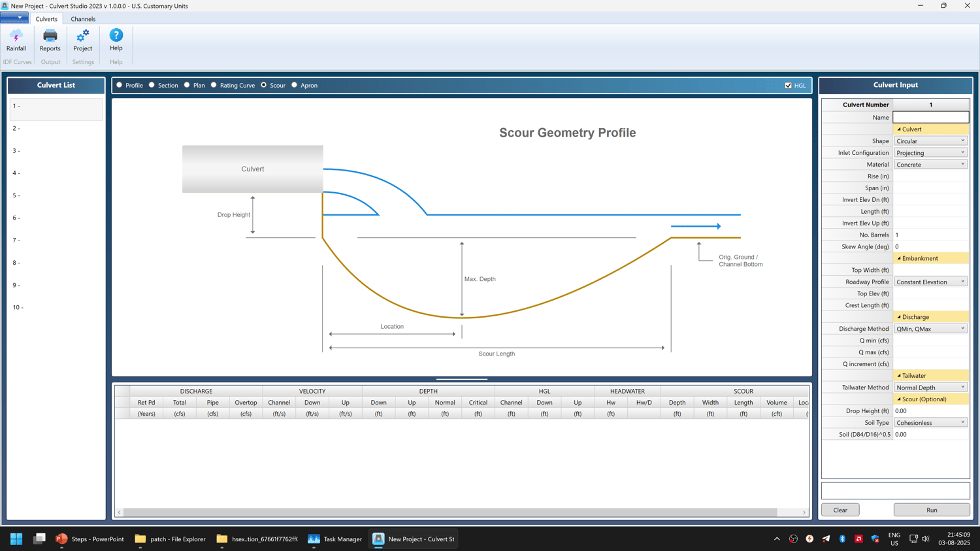Collapse the Culvert section
The image size is (980, 551).
click(x=899, y=129)
